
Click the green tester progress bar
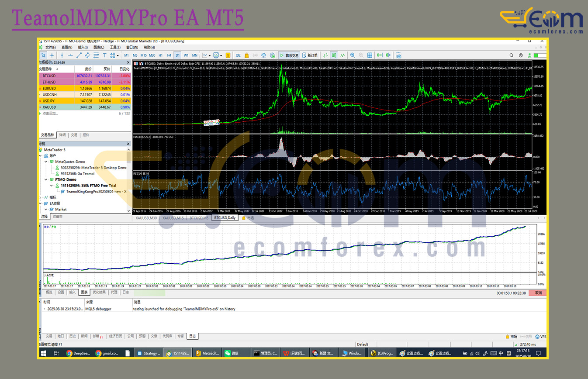[x=149, y=293]
